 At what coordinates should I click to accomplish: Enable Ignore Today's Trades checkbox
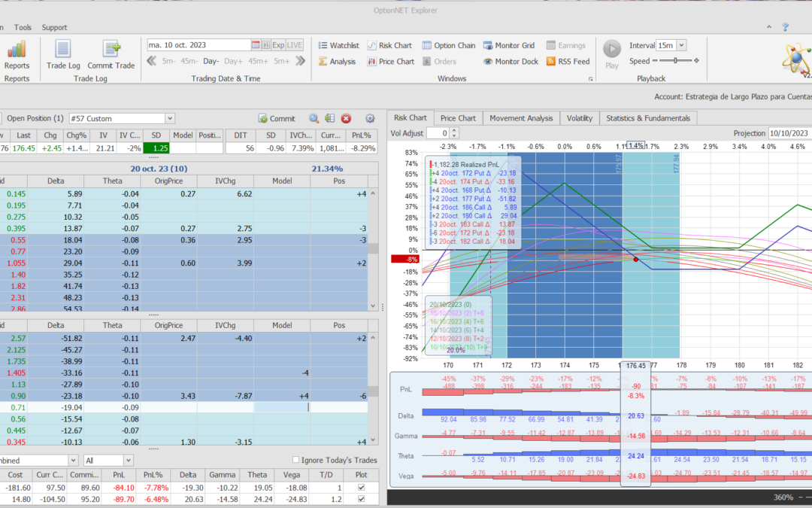coord(295,460)
